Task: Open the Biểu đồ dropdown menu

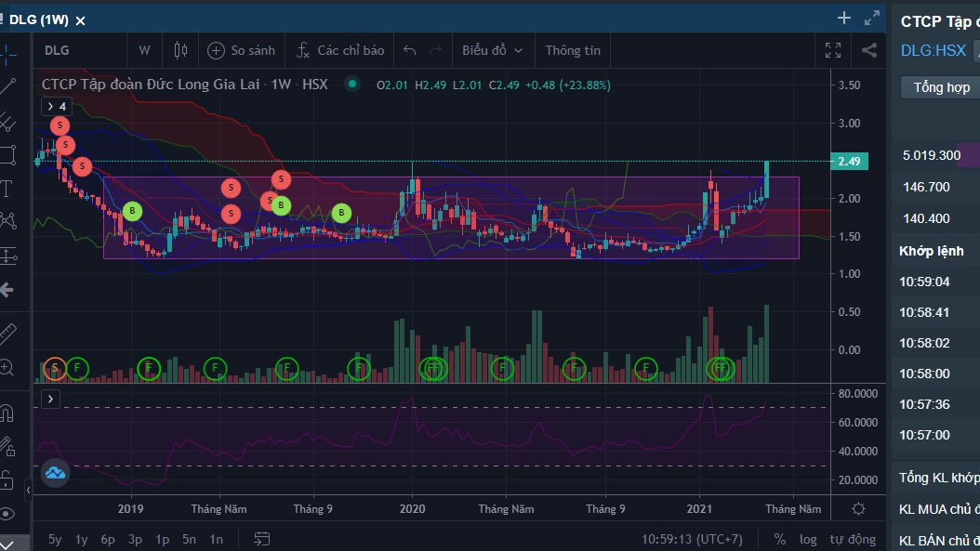Action: pos(492,50)
